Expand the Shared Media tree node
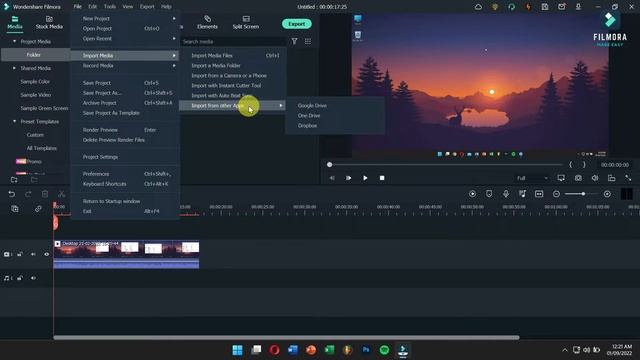Viewport: 640px width, 360px height. (x=15, y=68)
